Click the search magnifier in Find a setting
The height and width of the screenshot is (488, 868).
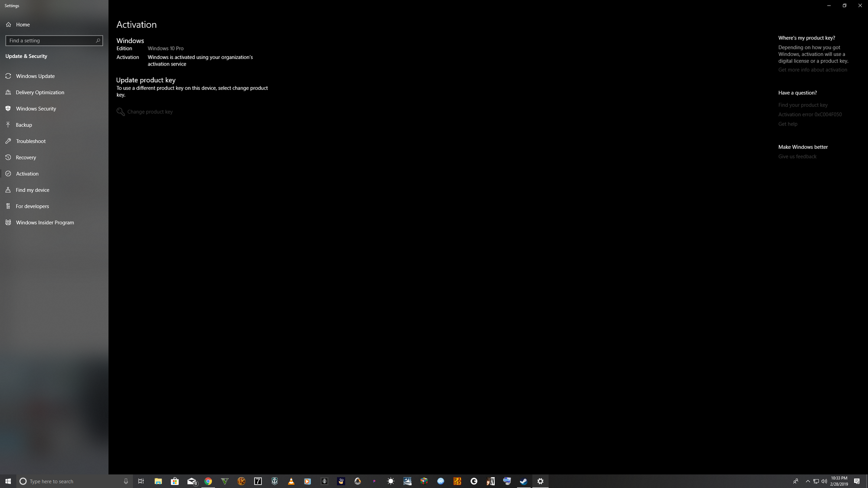tap(98, 40)
